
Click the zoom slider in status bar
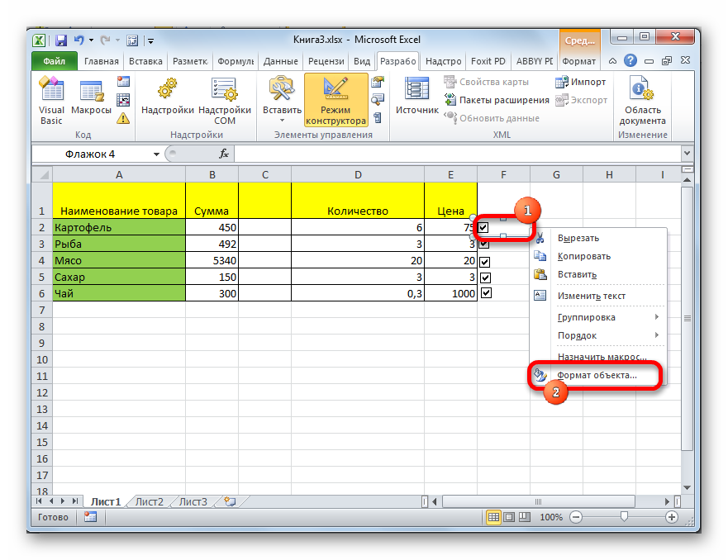click(624, 517)
